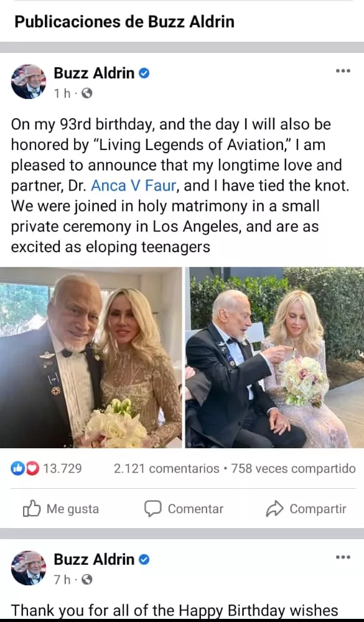364x622 pixels.
Task: Click the Compartir arrow icon
Action: pyautogui.click(x=274, y=509)
